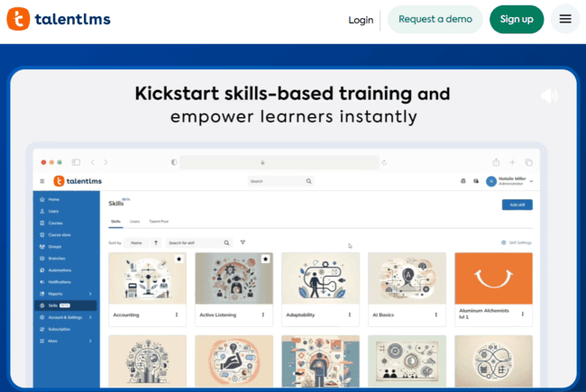
Task: Toggle the browser sidebar icon in the demo
Action: point(76,162)
